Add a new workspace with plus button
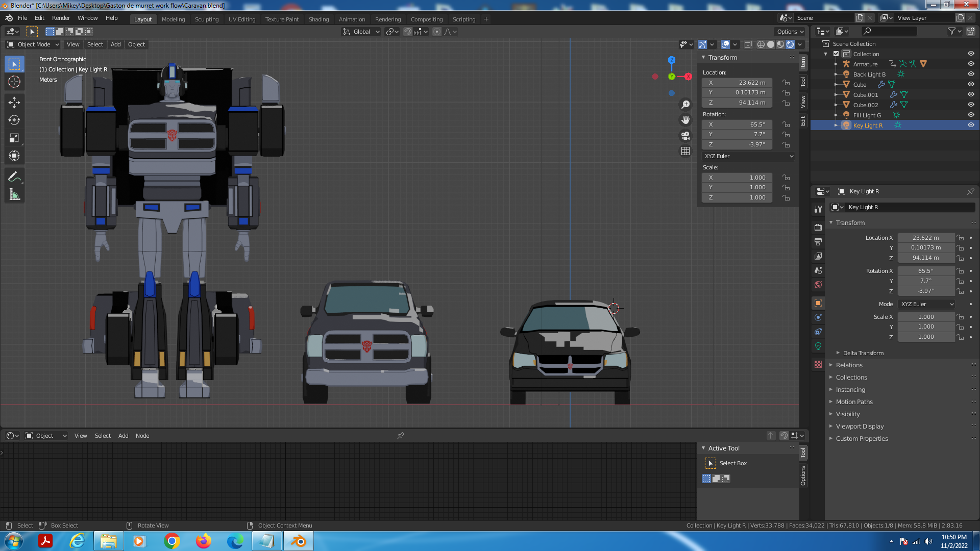 (486, 19)
